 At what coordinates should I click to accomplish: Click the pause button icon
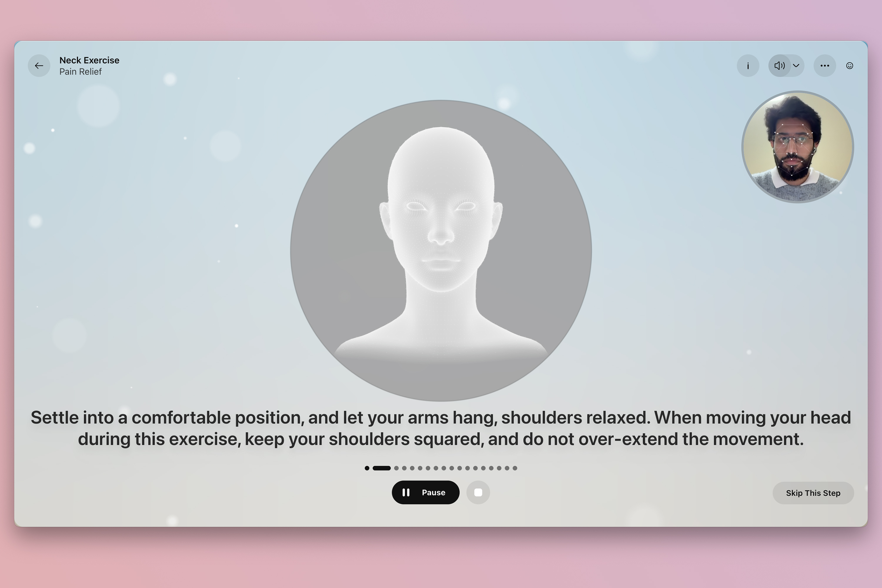click(405, 492)
